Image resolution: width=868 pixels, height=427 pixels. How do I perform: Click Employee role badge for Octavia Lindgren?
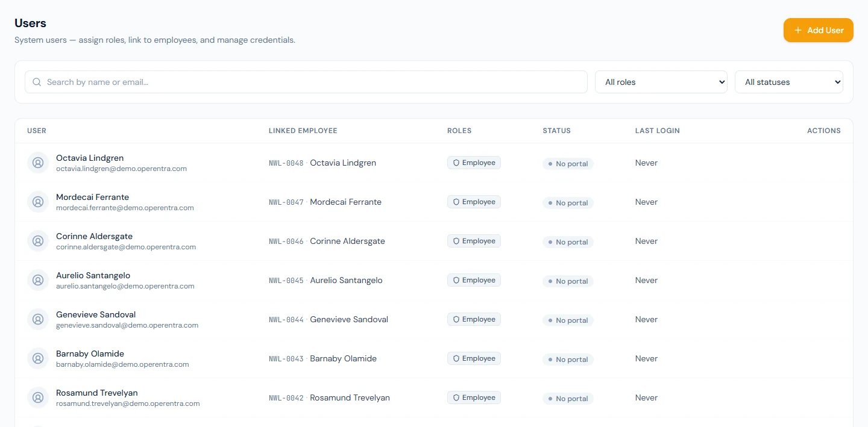point(474,163)
